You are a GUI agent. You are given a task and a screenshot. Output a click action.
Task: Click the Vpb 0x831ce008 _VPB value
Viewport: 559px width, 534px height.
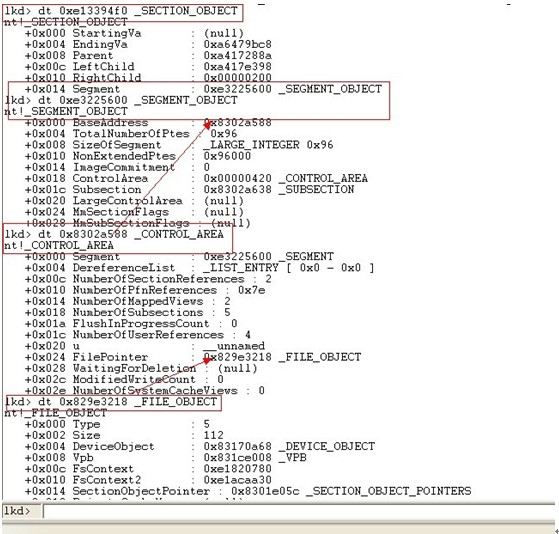pos(255,457)
